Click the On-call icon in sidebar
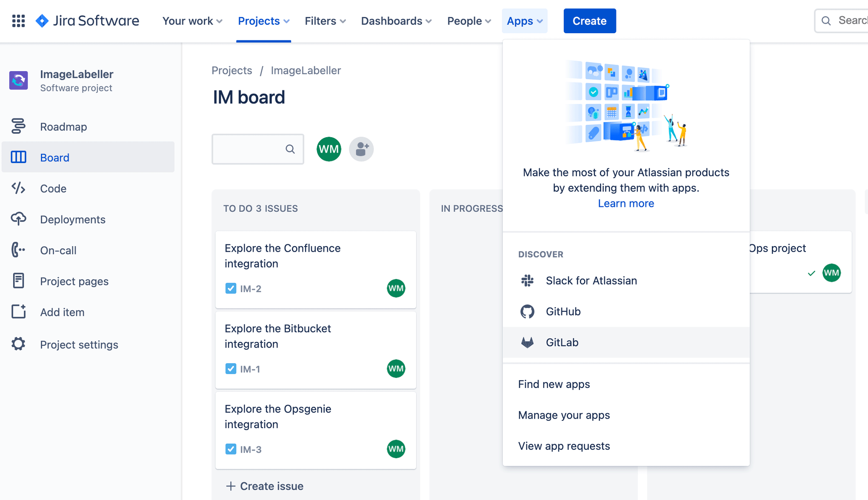868x500 pixels. click(x=18, y=250)
